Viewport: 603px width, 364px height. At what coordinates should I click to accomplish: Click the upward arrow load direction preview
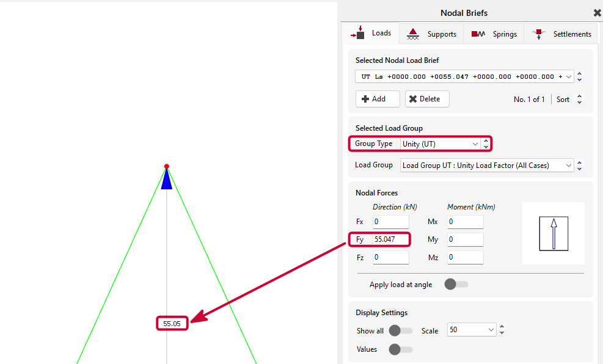pyautogui.click(x=554, y=234)
